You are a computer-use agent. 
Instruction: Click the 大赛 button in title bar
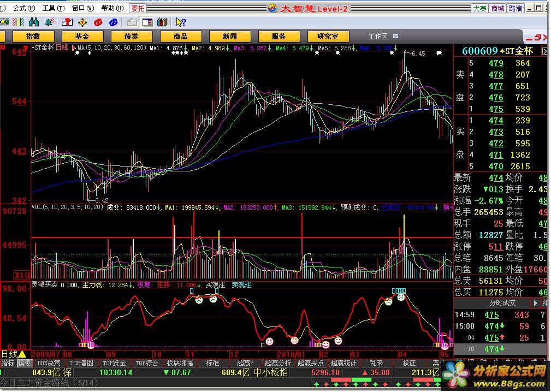click(479, 8)
